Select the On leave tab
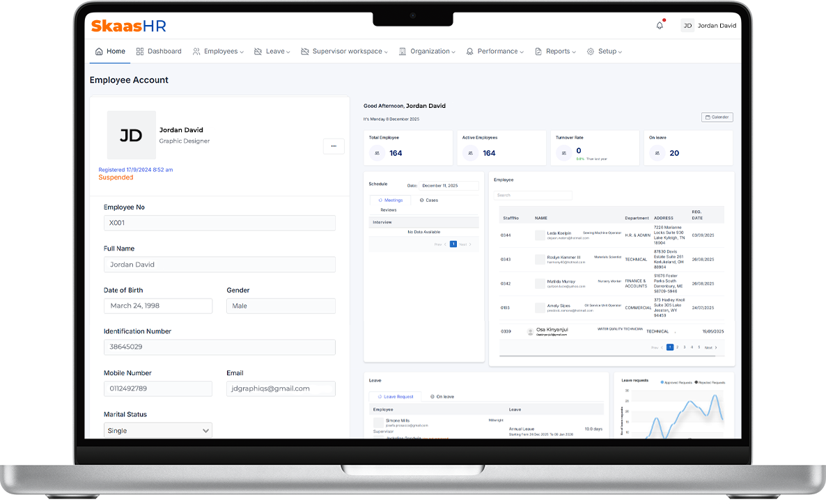The image size is (826, 504). (x=442, y=397)
